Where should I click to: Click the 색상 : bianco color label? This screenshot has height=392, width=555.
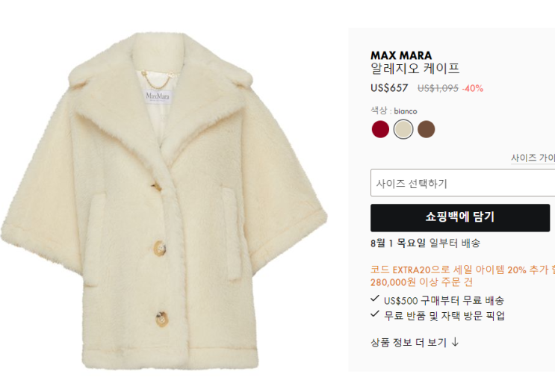click(394, 111)
